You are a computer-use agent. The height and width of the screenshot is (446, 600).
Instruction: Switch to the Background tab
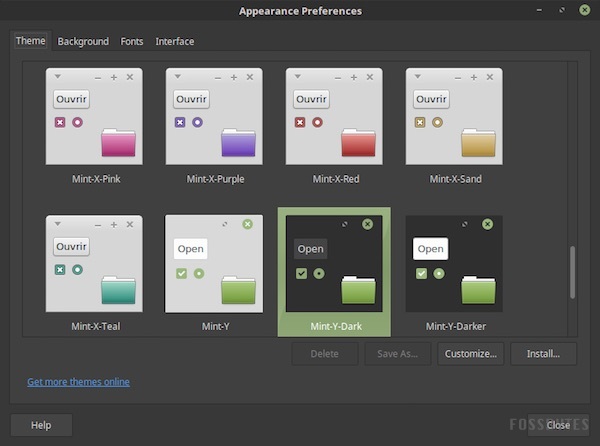[83, 41]
